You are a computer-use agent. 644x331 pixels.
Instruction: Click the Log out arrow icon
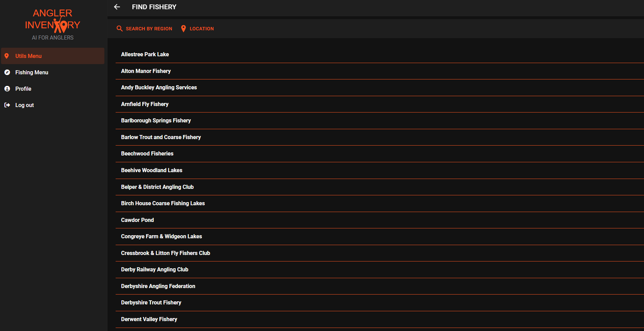click(x=7, y=105)
